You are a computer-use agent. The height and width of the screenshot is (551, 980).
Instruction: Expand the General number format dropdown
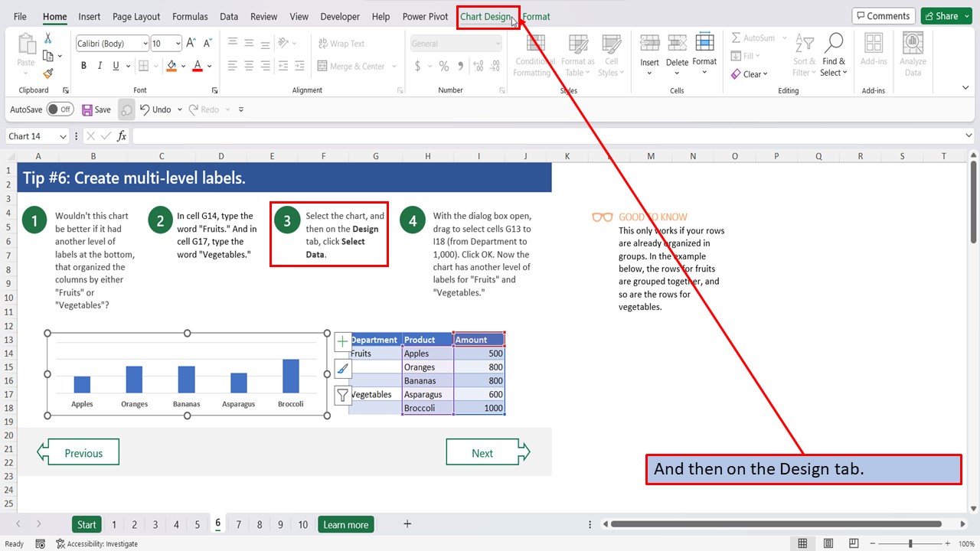(x=498, y=43)
